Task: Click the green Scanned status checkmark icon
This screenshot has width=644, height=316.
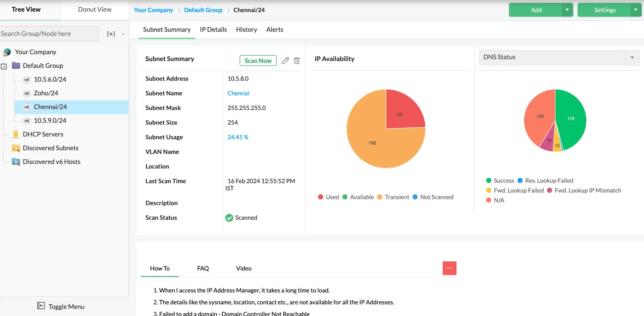Action: 229,218
